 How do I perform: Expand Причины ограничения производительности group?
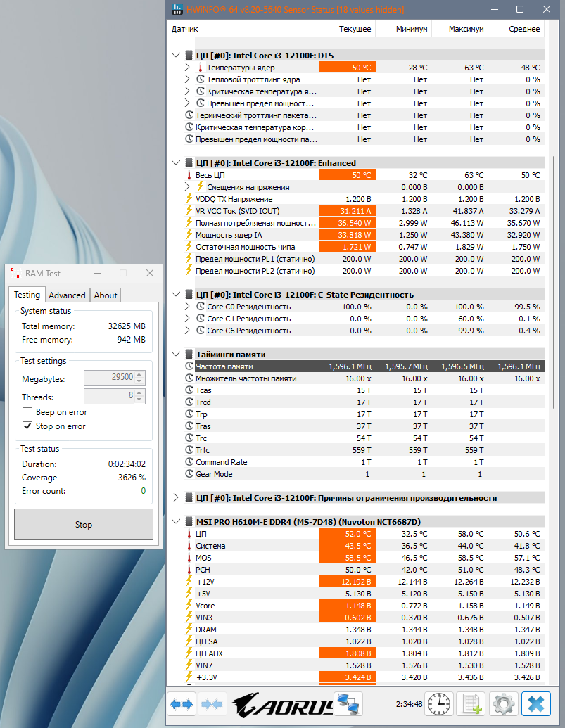point(175,498)
